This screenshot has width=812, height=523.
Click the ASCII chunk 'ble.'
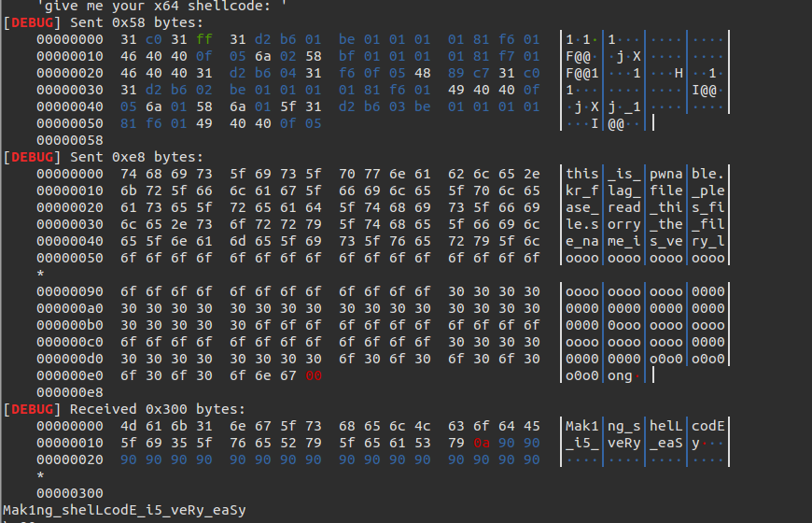coord(707,174)
